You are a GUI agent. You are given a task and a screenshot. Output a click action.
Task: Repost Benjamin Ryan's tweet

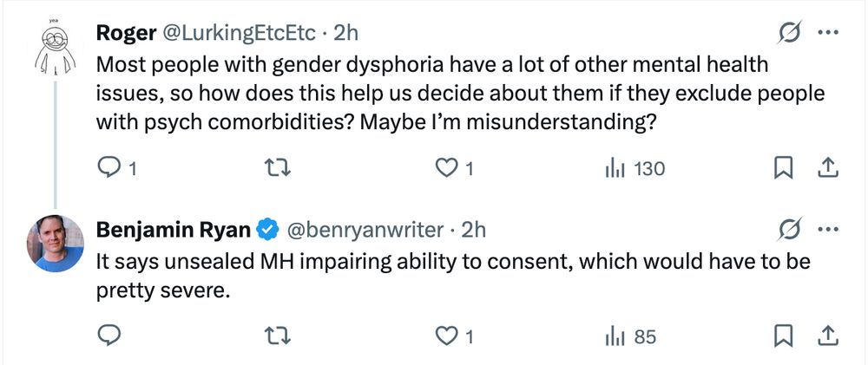(276, 336)
